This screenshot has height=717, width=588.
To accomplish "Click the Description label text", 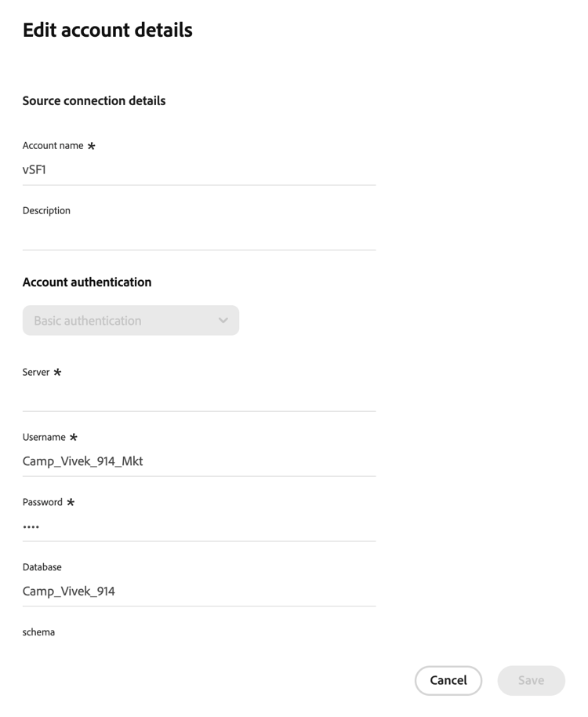I will (x=46, y=211).
